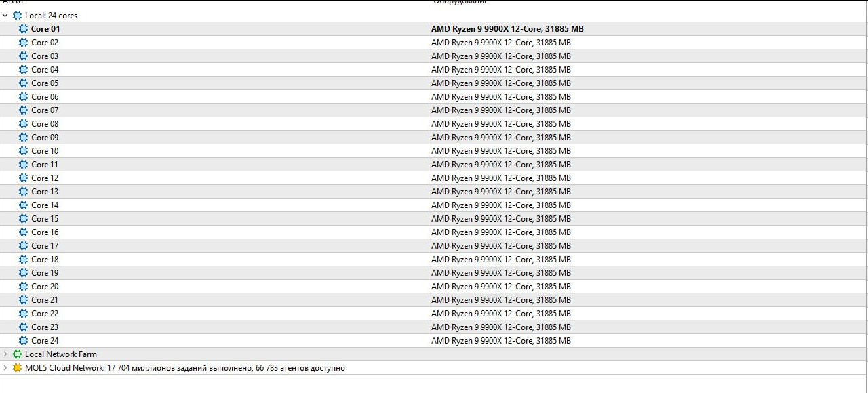The height and width of the screenshot is (393, 868).
Task: Click the Core 21 agent icon
Action: click(24, 299)
